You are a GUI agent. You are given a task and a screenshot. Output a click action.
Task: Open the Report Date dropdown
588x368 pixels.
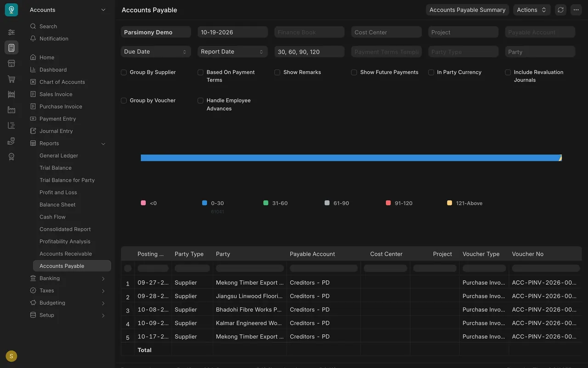232,52
